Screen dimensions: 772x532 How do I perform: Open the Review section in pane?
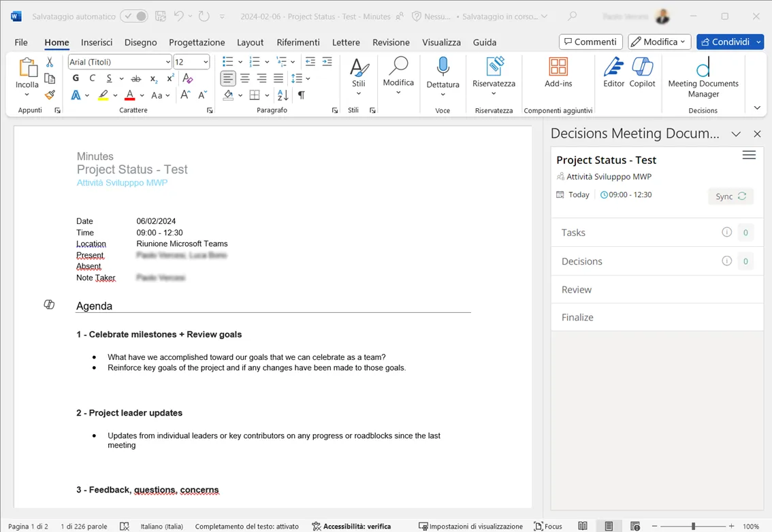pyautogui.click(x=657, y=289)
